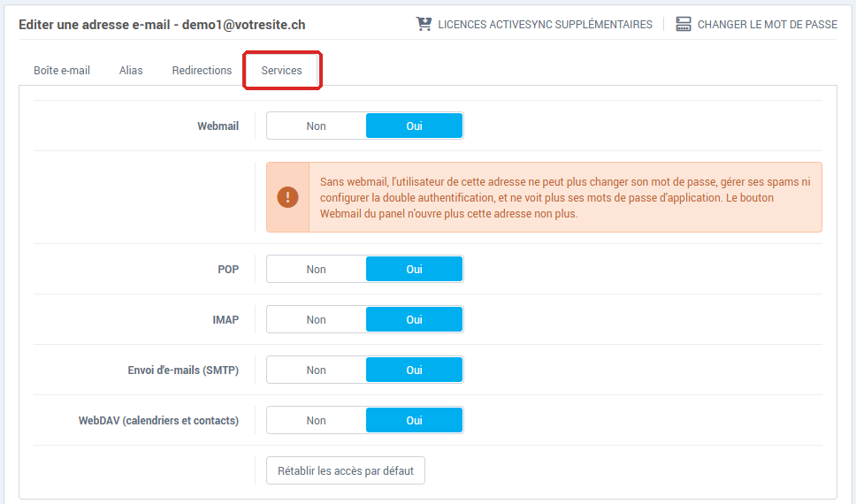Disable POP access with Non

click(316, 269)
